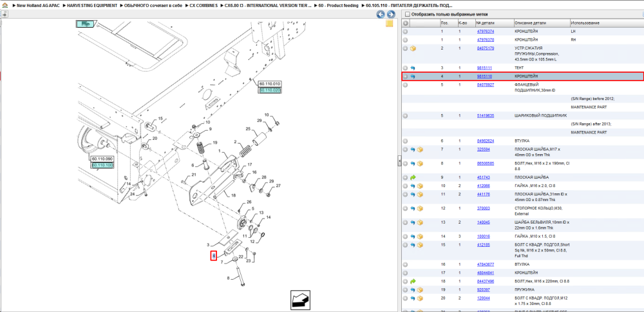Click the blue arrow for part 120044

pyautogui.click(x=413, y=298)
